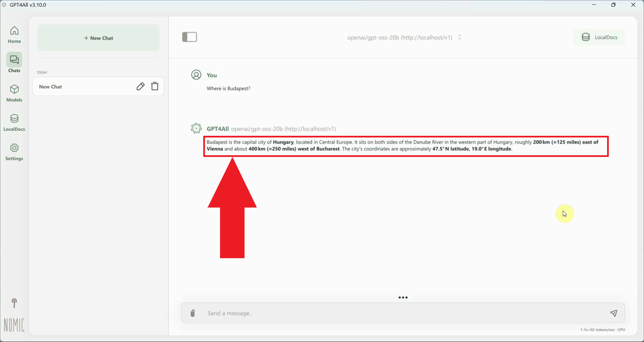Open the Settings page

(x=14, y=152)
